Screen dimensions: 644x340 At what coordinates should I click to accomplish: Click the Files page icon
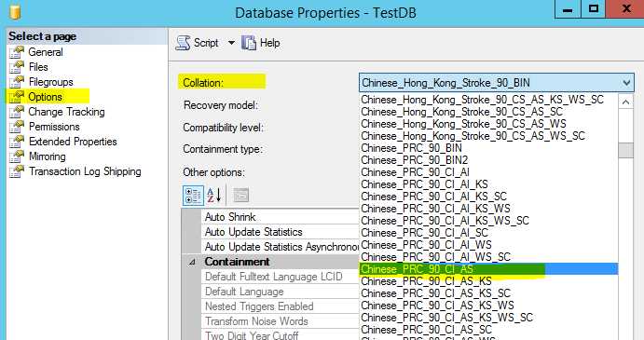point(17,67)
